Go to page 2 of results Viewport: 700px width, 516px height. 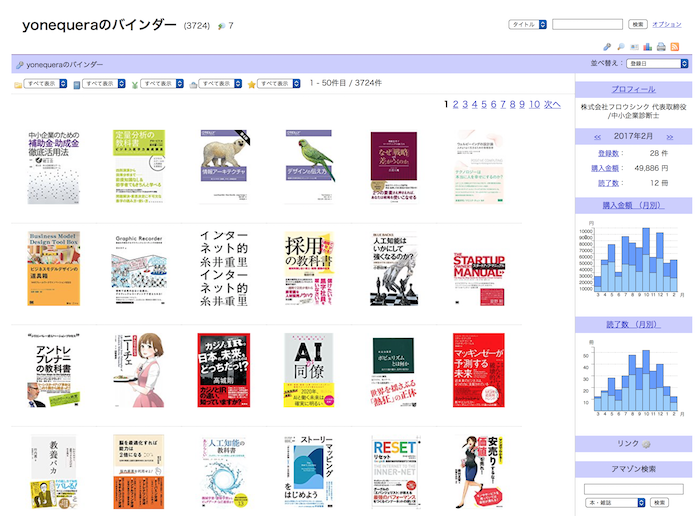[455, 104]
